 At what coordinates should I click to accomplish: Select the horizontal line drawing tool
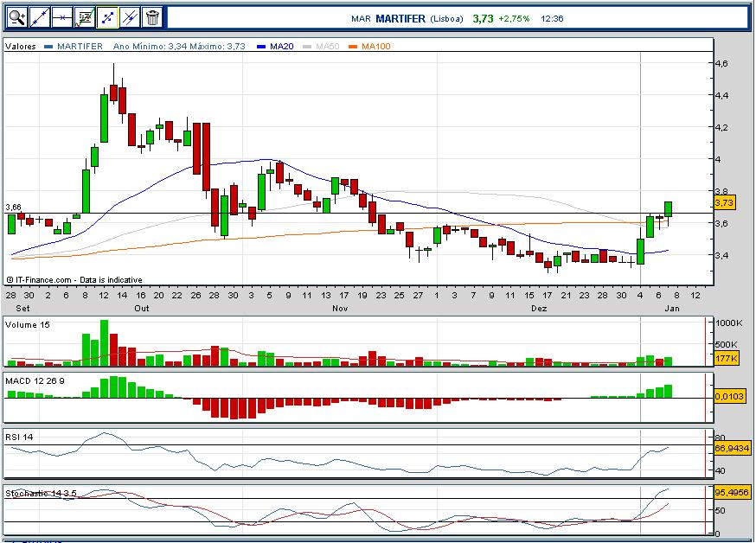(x=62, y=18)
